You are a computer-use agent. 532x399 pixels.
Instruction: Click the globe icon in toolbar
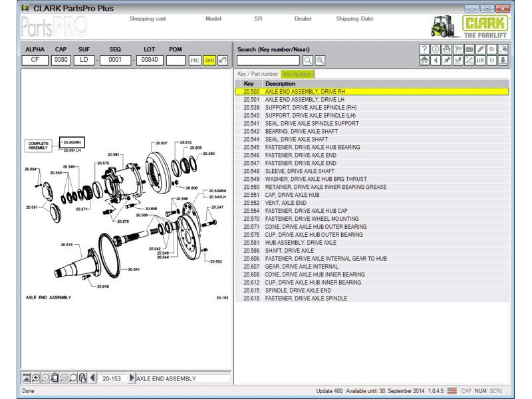coord(503,49)
